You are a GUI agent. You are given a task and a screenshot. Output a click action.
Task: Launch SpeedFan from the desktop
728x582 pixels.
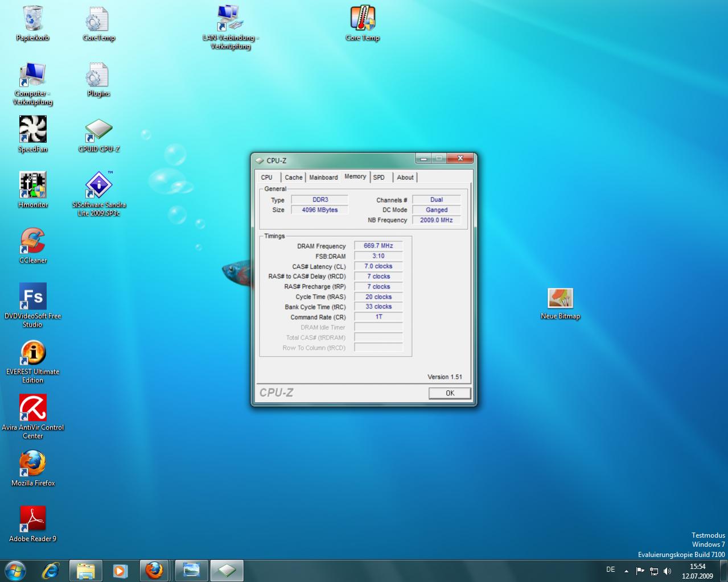[32, 134]
